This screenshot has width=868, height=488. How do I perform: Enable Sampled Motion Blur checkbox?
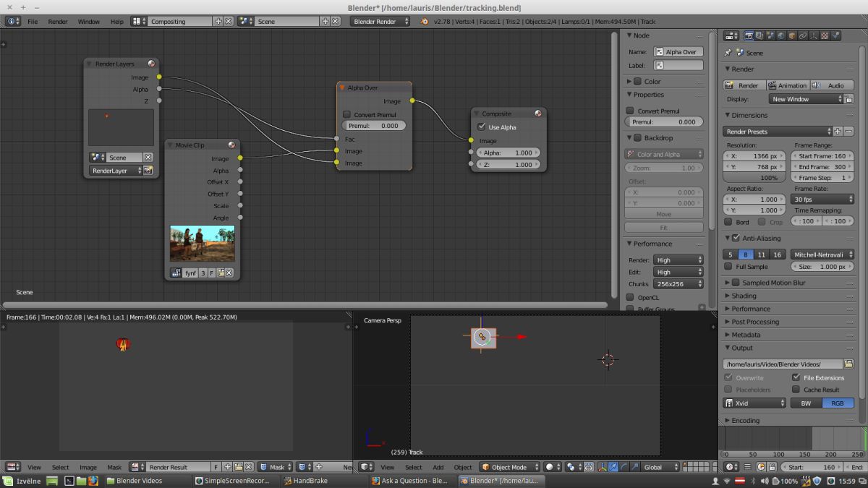click(x=736, y=283)
